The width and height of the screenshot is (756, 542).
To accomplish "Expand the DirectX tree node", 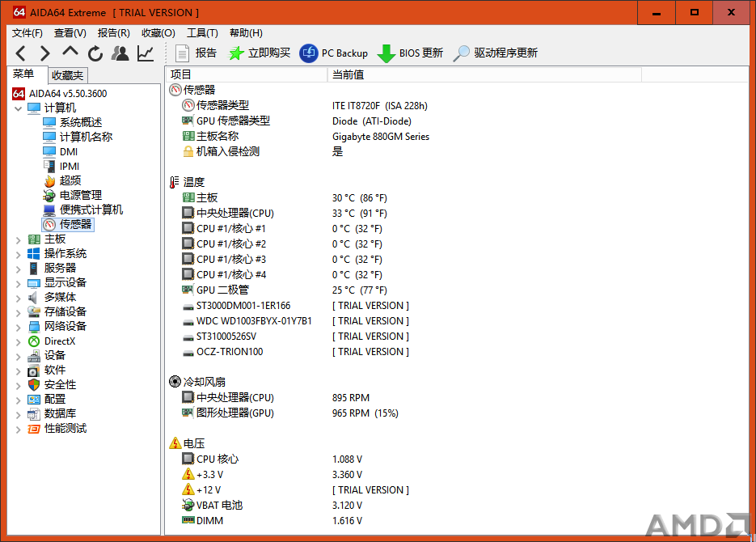I will tap(19, 342).
